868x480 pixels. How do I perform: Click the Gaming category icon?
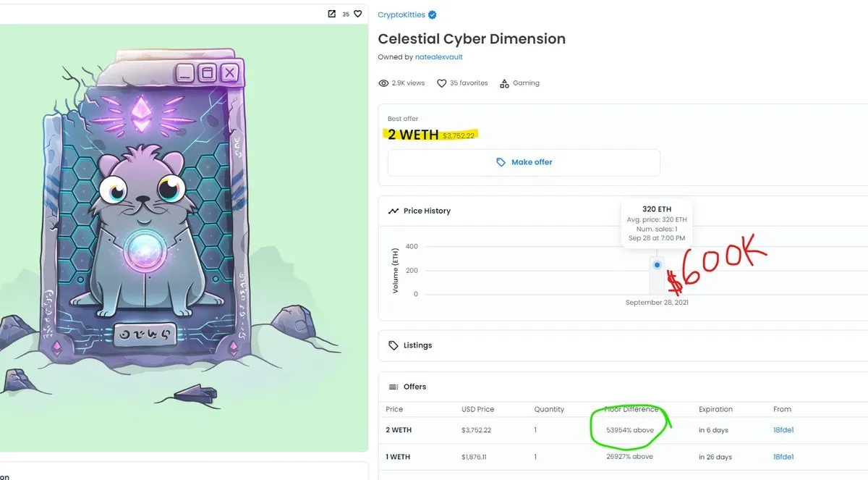[506, 83]
